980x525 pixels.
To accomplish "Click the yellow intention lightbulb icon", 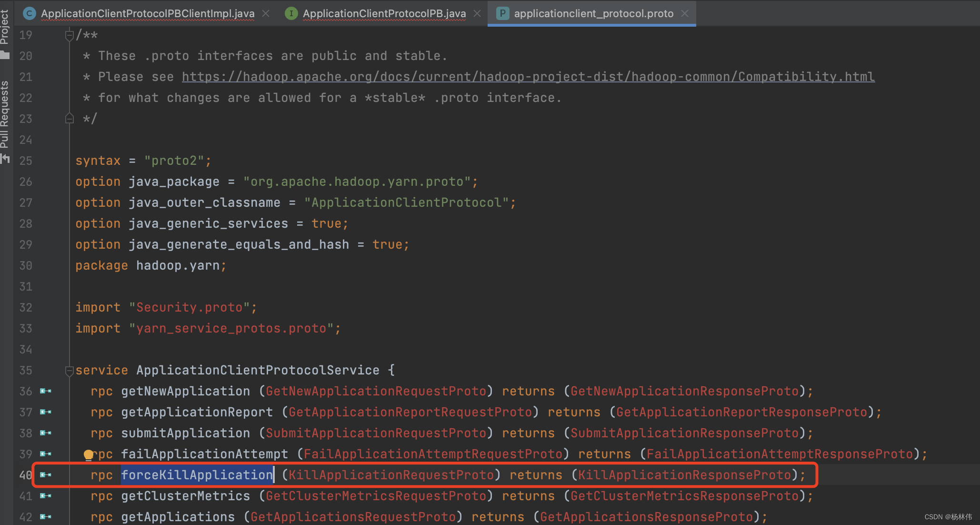I will point(89,455).
